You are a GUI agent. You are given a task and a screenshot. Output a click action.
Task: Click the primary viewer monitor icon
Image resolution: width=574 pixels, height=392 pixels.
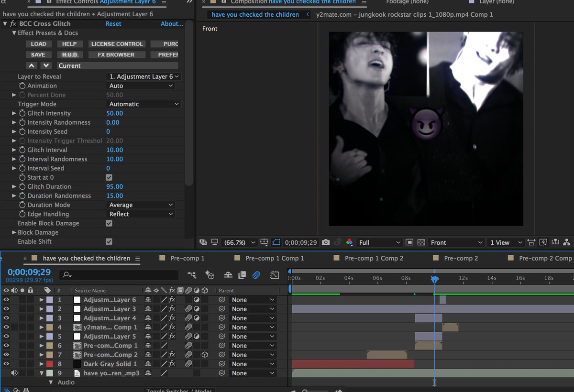(x=215, y=242)
